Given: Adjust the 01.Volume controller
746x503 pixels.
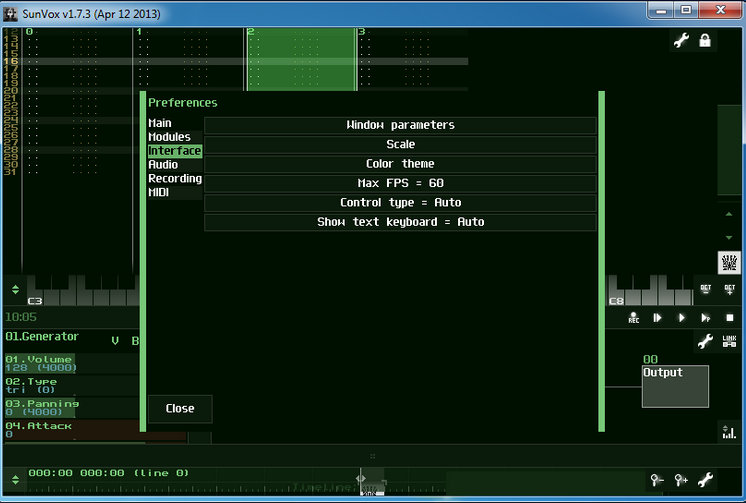Looking at the screenshot, I should [71, 364].
